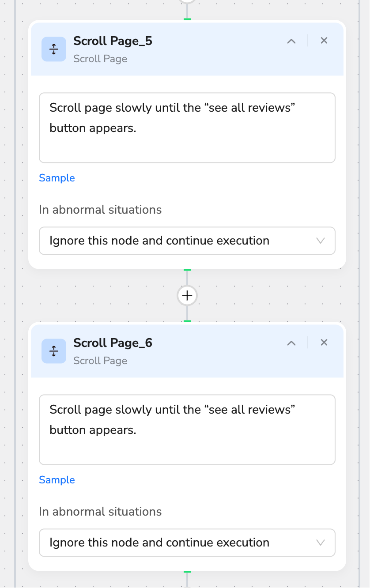Click the dropdown chevron in Scroll Page_5
The width and height of the screenshot is (370, 588).
321,241
